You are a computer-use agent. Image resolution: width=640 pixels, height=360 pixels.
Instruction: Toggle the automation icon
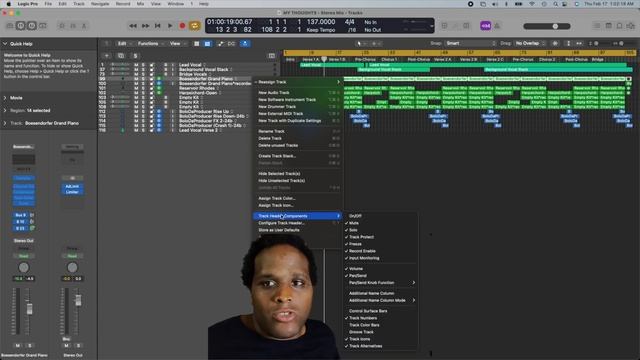tap(220, 44)
